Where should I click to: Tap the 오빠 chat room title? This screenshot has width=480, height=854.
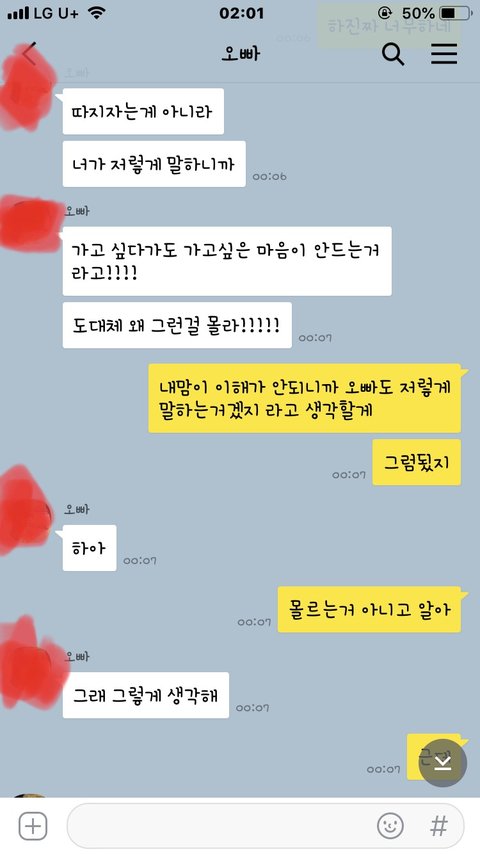(x=241, y=54)
